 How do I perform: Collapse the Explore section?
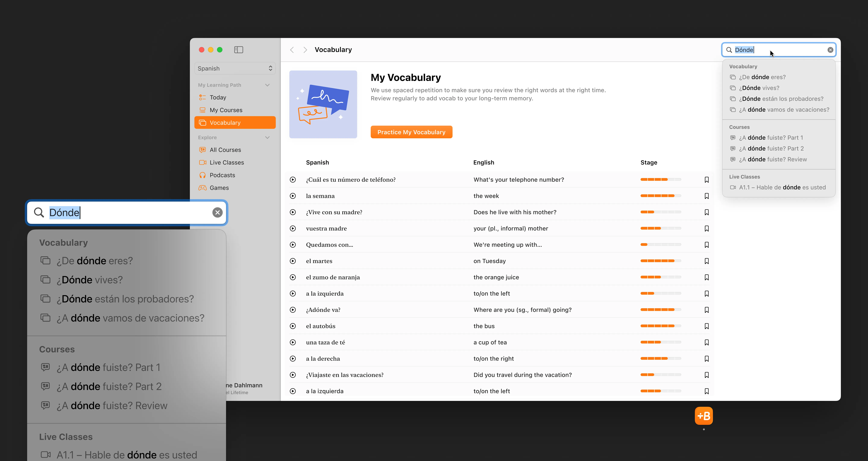pyautogui.click(x=267, y=138)
